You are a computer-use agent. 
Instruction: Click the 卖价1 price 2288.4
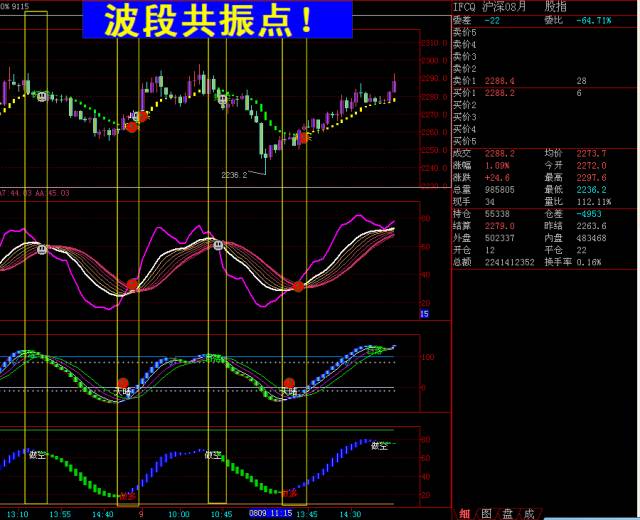coord(500,81)
